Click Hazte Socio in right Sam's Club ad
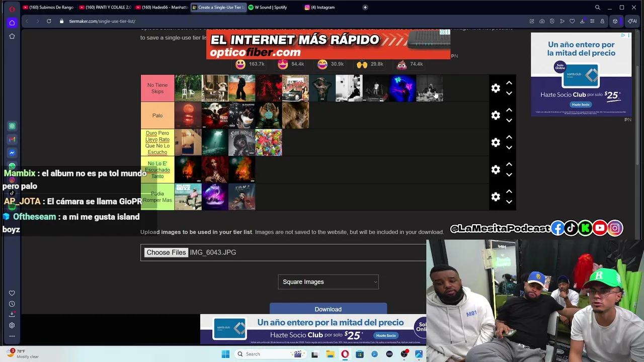 point(580,105)
